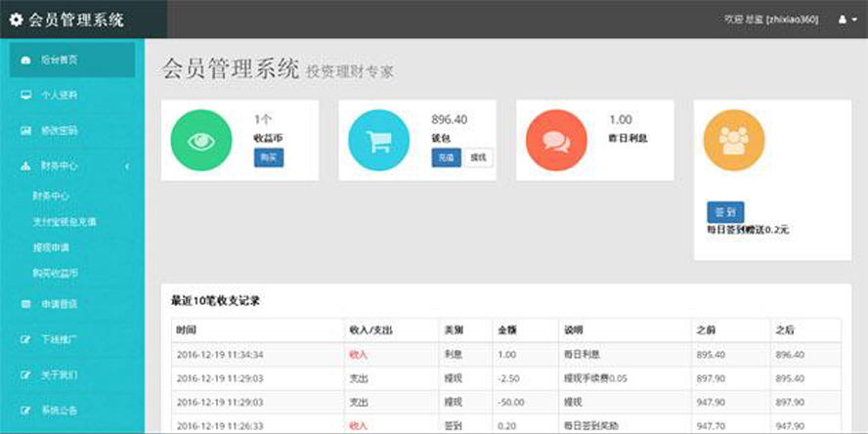Click the 签到 sign-in button
The image size is (868, 434).
(x=725, y=212)
